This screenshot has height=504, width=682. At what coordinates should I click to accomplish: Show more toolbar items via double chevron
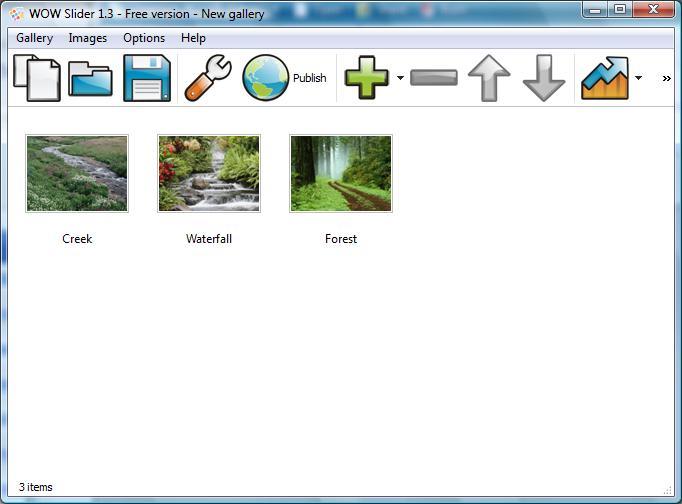coord(666,79)
